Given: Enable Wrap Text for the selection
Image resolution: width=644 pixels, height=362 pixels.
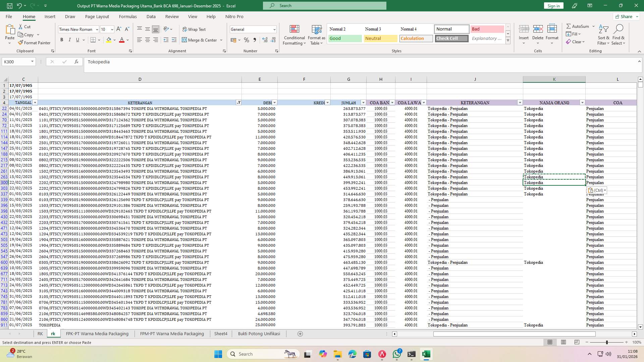Looking at the screenshot, I should coord(195,29).
